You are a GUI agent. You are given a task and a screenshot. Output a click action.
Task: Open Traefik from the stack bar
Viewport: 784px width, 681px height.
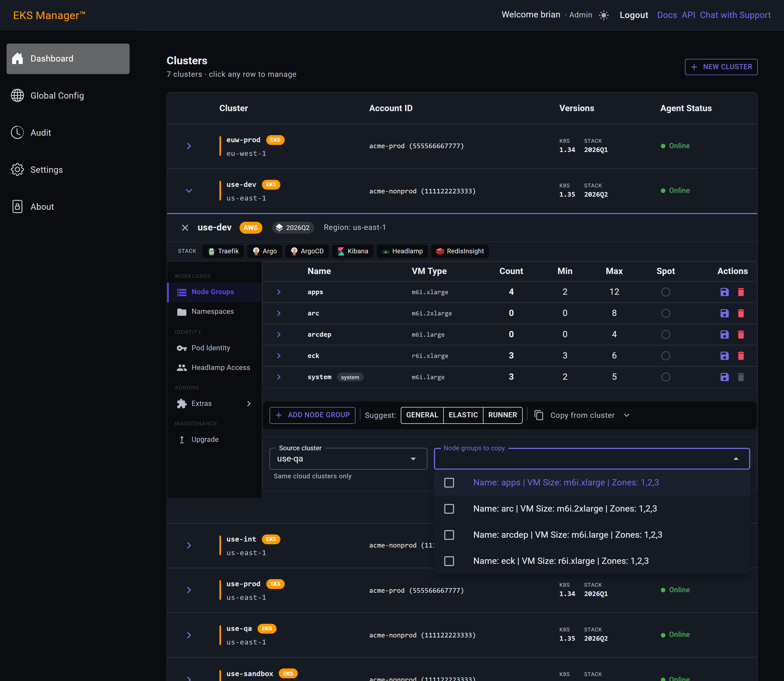(223, 251)
